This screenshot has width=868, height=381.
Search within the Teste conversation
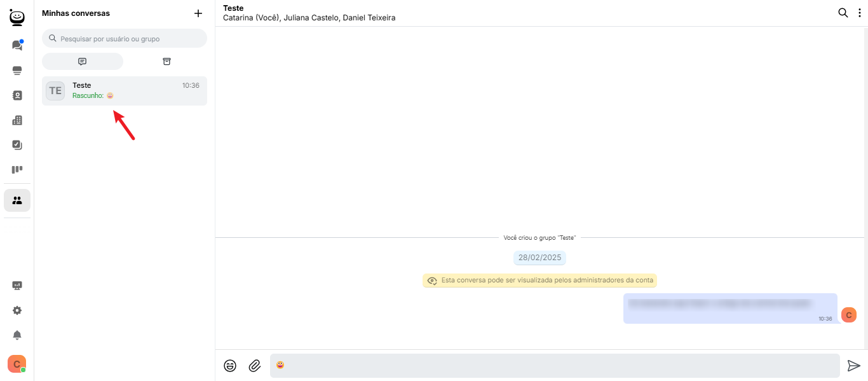pyautogui.click(x=843, y=13)
